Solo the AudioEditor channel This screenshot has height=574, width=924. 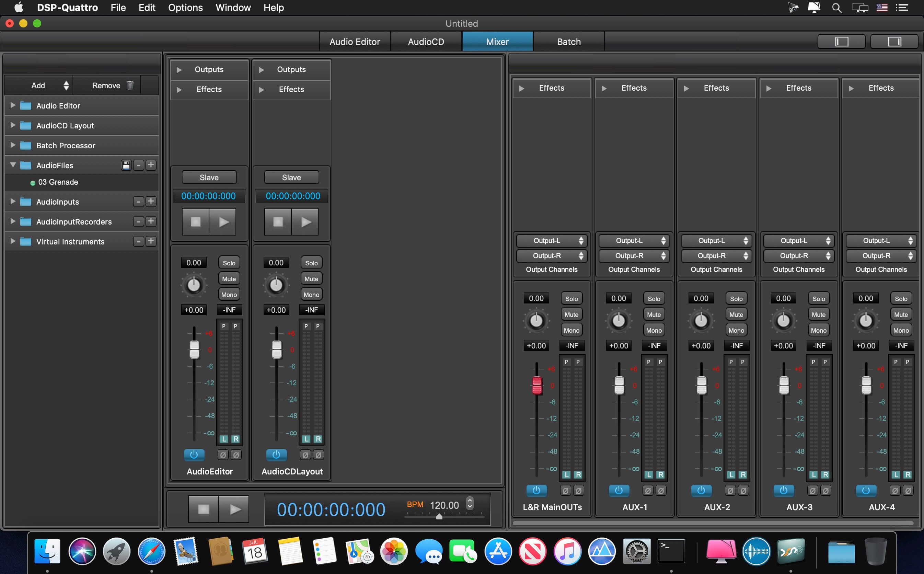(229, 263)
